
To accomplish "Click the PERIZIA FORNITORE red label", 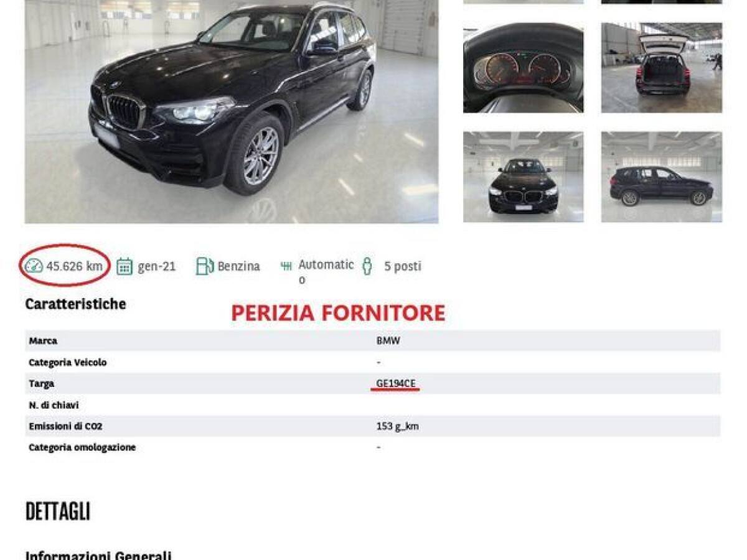I will [338, 312].
